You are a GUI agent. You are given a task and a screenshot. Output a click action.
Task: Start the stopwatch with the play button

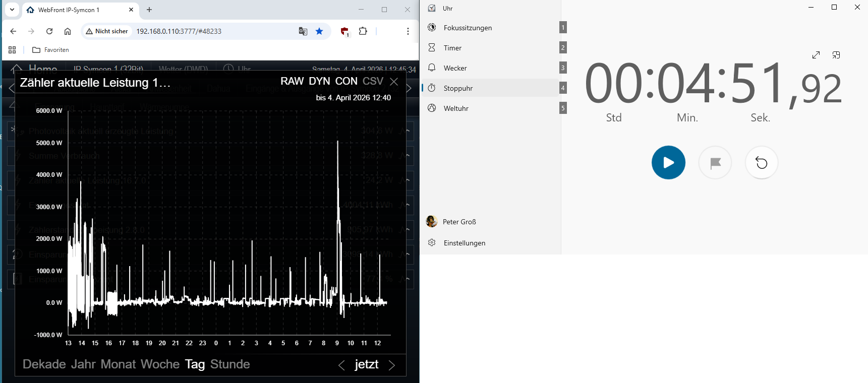click(x=668, y=163)
